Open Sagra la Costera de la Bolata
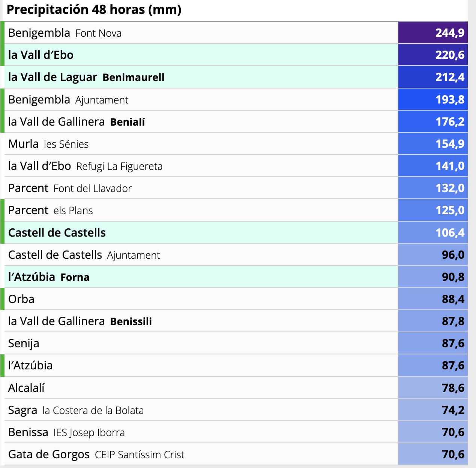The image size is (476, 468). (x=236, y=410)
